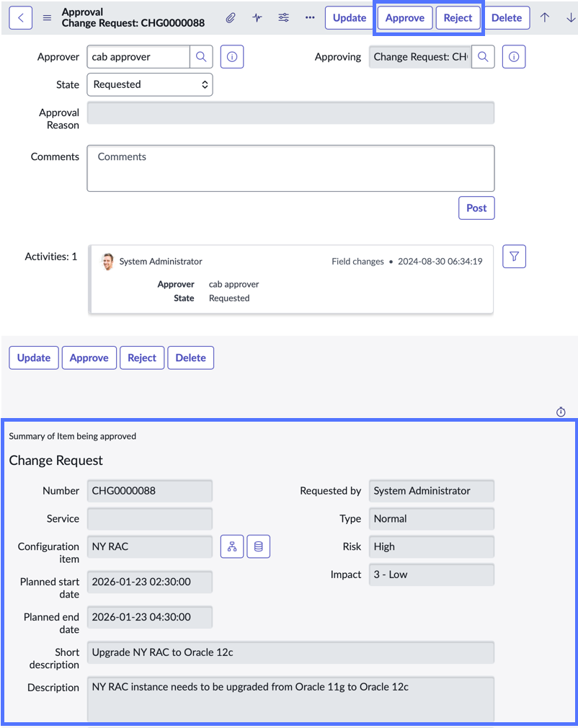Click the Risk field showing High
The height and width of the screenshot is (728, 578).
432,546
